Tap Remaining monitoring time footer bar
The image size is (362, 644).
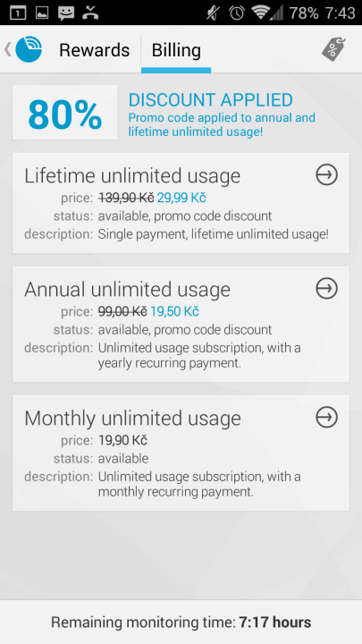pos(181,622)
